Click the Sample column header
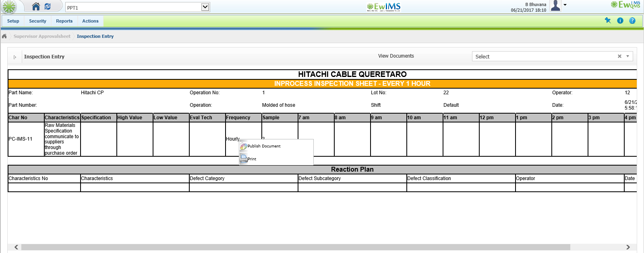This screenshot has width=644, height=253. point(280,118)
